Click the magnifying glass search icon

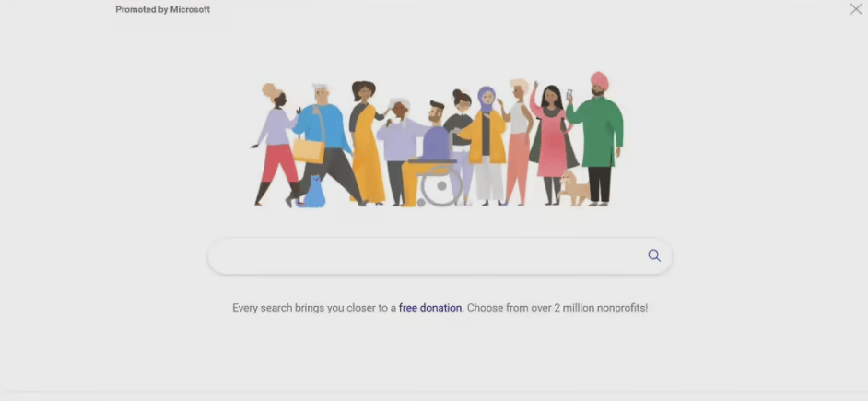[x=654, y=255]
